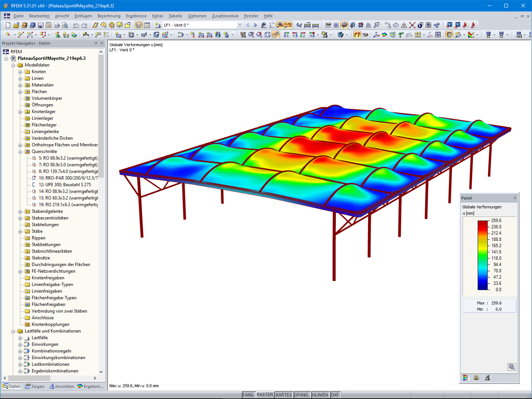Go to the next load case arrow
The height and width of the screenshot is (399, 532).
pyautogui.click(x=255, y=25)
